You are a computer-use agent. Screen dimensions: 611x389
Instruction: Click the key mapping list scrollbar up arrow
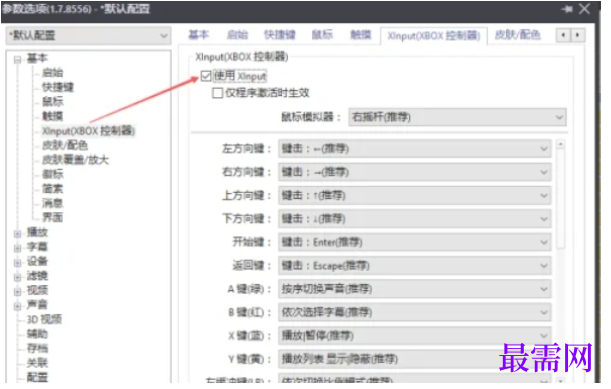pos(561,145)
